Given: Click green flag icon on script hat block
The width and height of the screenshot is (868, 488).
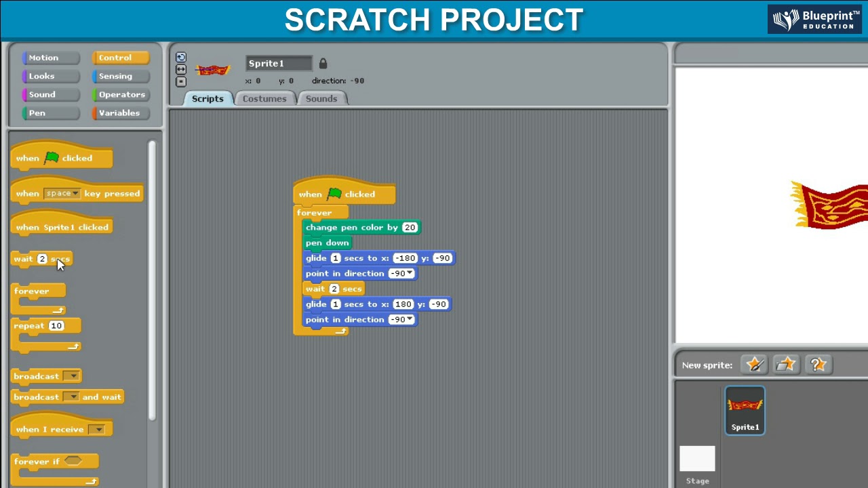Looking at the screenshot, I should [x=334, y=194].
